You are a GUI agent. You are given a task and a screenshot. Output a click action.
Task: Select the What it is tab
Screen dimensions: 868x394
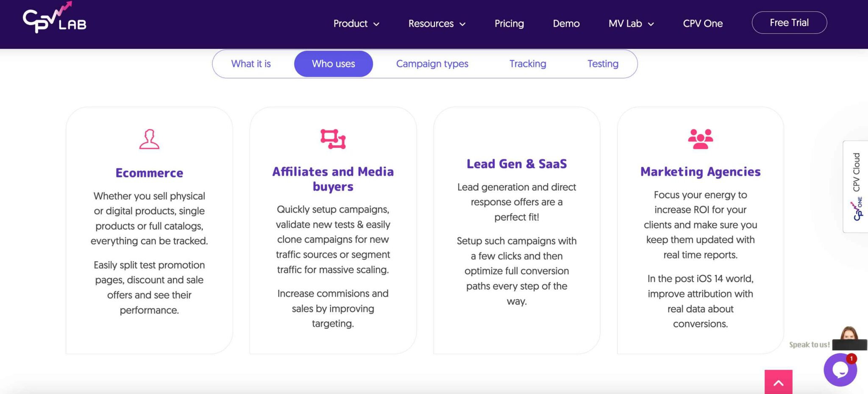[251, 64]
